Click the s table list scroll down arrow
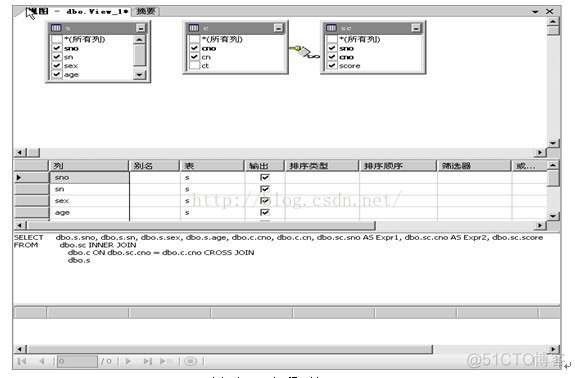The width and height of the screenshot is (575, 378). (x=139, y=75)
